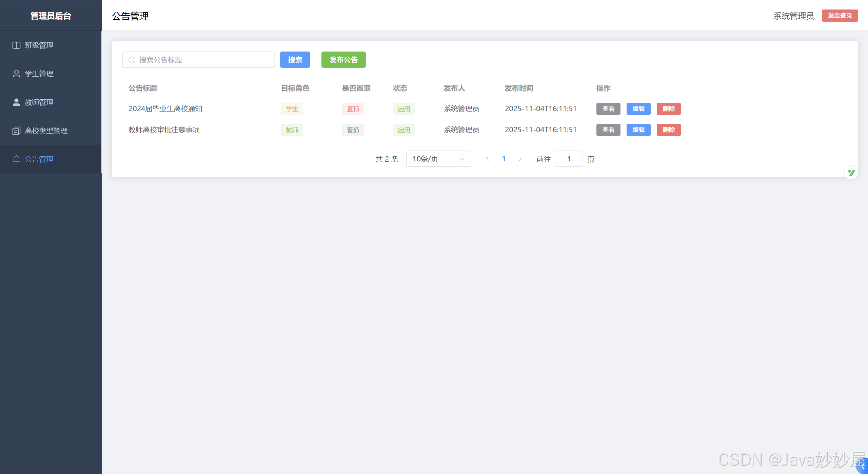Click the green Y floating icon

(x=851, y=173)
